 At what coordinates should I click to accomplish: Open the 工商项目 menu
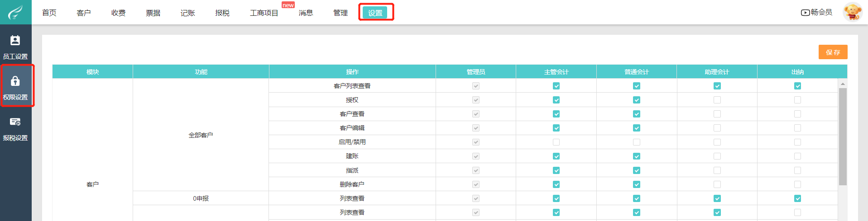pos(264,13)
